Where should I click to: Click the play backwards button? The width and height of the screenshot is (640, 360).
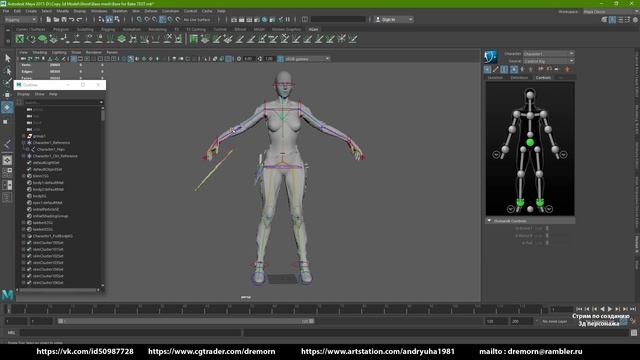(602, 309)
